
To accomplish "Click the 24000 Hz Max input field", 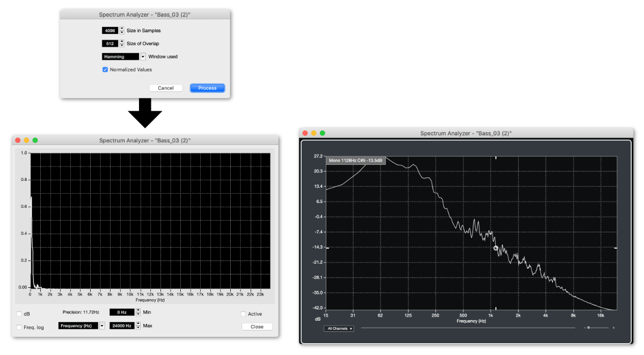I will pyautogui.click(x=122, y=325).
